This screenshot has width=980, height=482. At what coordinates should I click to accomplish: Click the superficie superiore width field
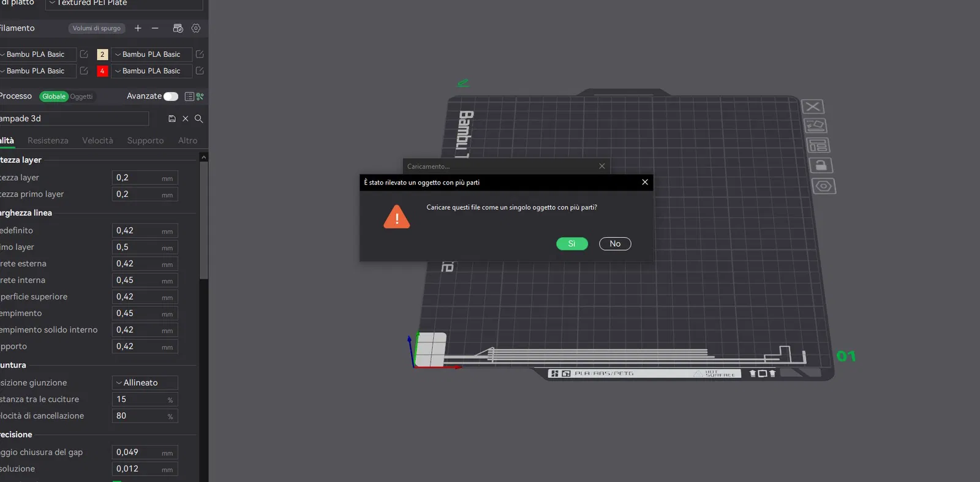[x=145, y=297]
